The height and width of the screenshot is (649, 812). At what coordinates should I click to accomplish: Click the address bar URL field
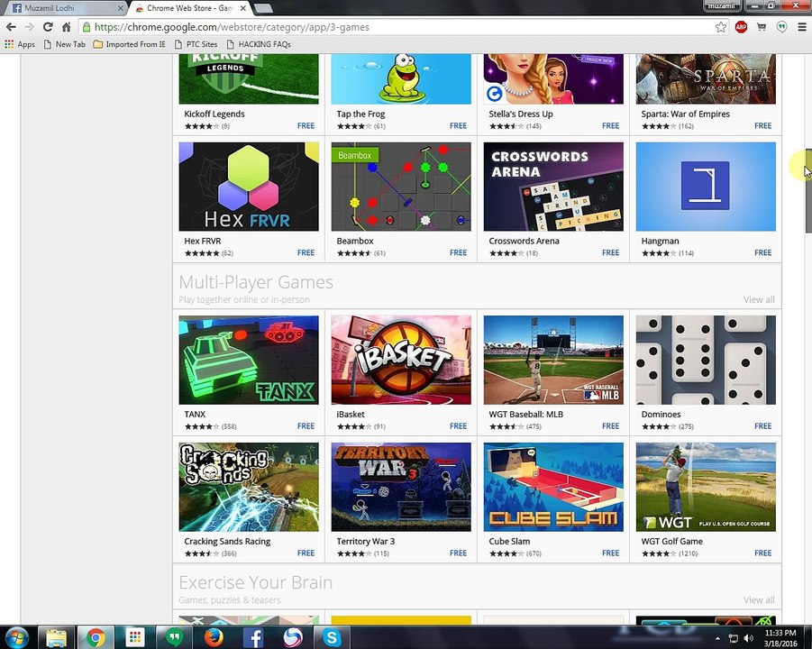coord(398,27)
